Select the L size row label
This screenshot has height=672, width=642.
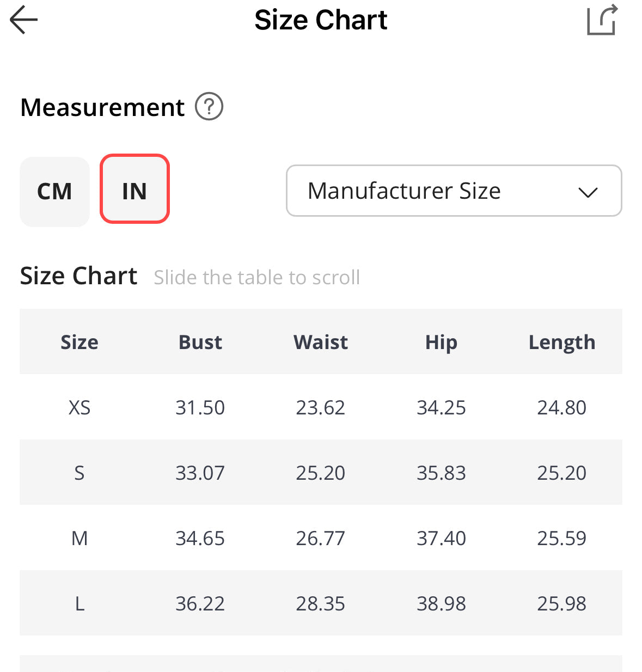pyautogui.click(x=80, y=603)
